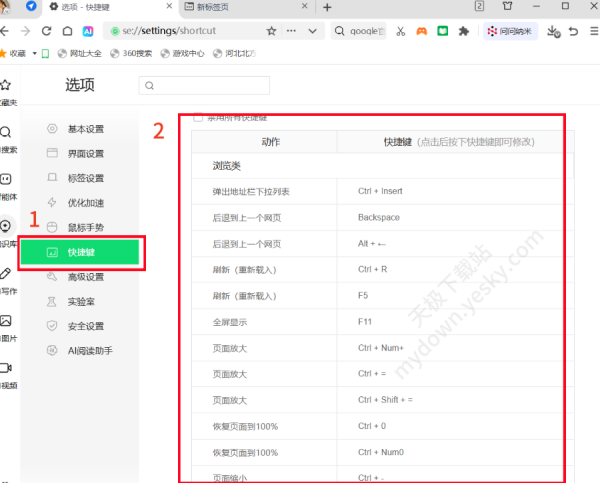
Task: Click the home icon in navigation bar
Action: pos(67,31)
